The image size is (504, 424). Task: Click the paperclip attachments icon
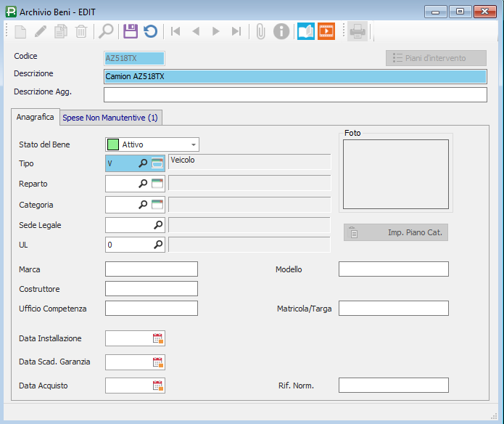261,31
